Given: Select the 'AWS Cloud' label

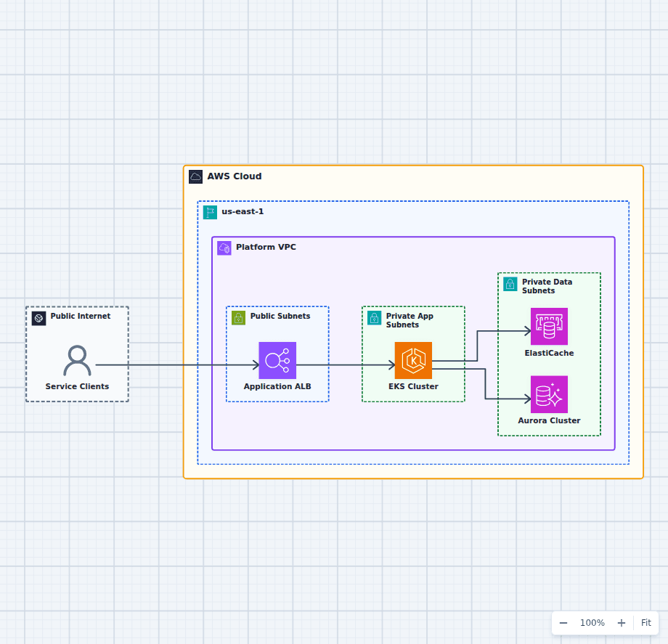Looking at the screenshot, I should pyautogui.click(x=235, y=176).
